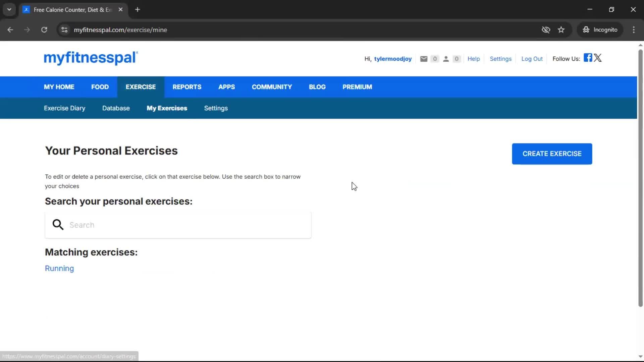The height and width of the screenshot is (362, 644).
Task: Open the BLOG menu
Action: [x=317, y=87]
